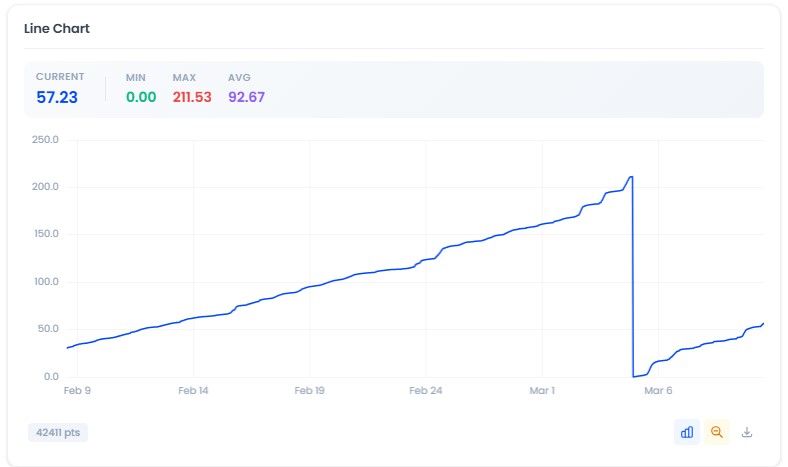Click the 250.0 y-axis label

(x=46, y=140)
